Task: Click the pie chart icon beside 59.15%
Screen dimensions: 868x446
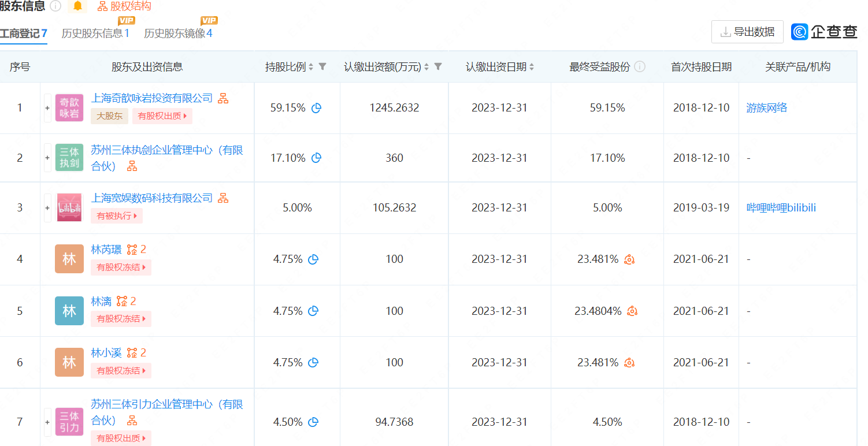Action: [x=316, y=108]
